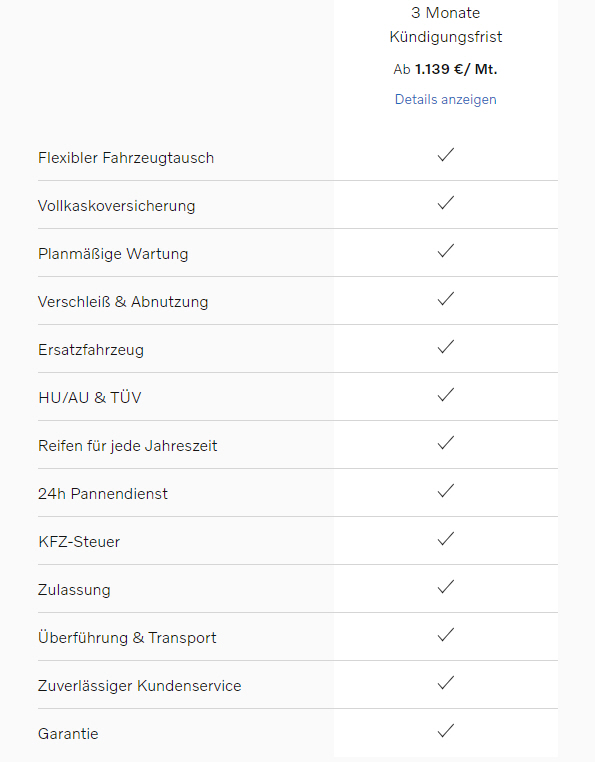Select the checkmark beside Planmäßige Wartung

click(x=446, y=251)
